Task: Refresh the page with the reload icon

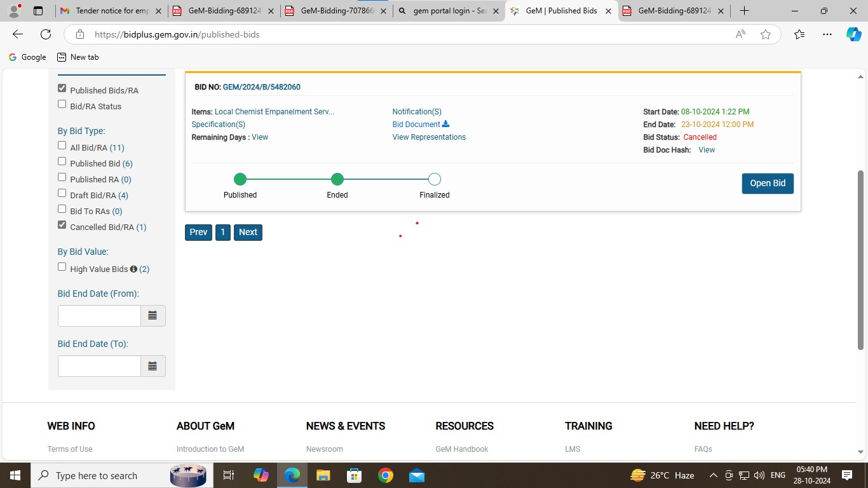Action: (46, 34)
